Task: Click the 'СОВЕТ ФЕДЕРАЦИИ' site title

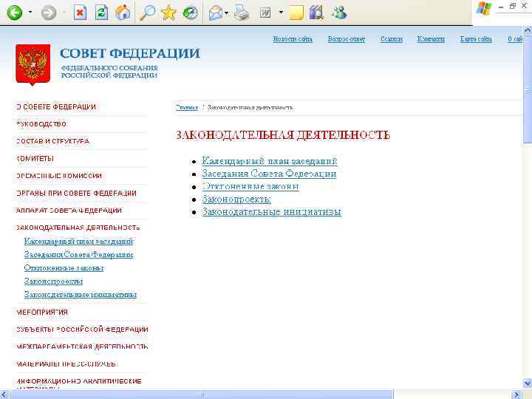Action: click(x=130, y=54)
